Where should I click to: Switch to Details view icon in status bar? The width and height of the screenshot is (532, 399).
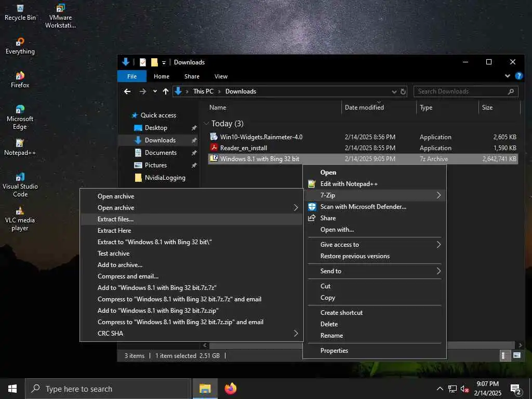click(x=504, y=355)
